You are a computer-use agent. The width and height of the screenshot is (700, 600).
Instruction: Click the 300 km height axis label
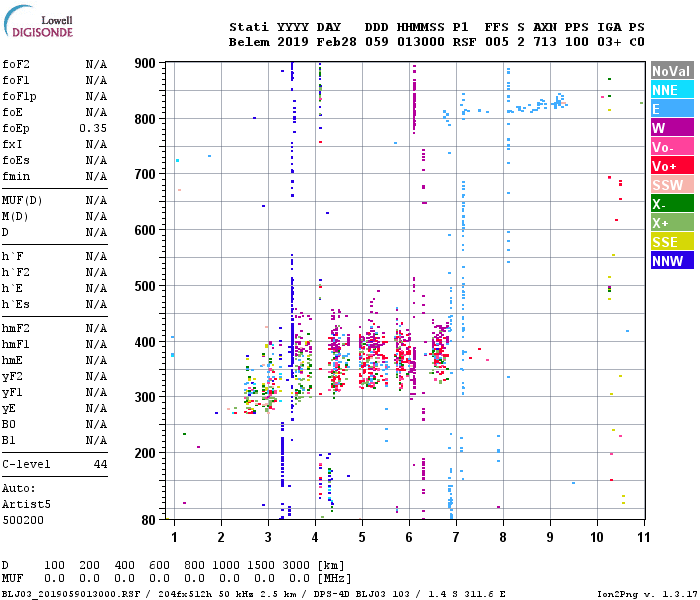coord(145,397)
